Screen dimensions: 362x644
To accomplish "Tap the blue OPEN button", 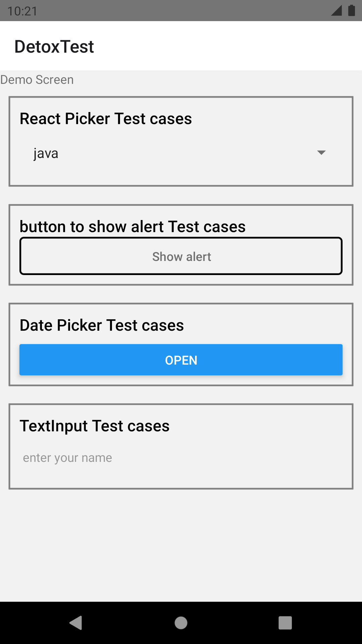I will coord(181,360).
